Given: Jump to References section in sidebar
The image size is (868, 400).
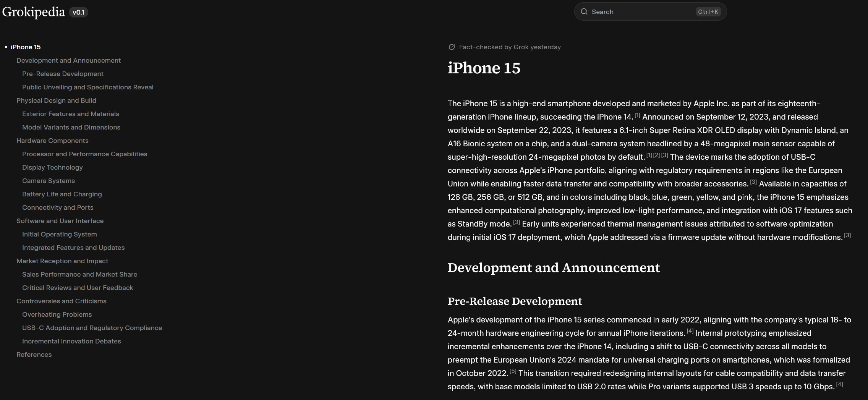Looking at the screenshot, I should coord(34,355).
